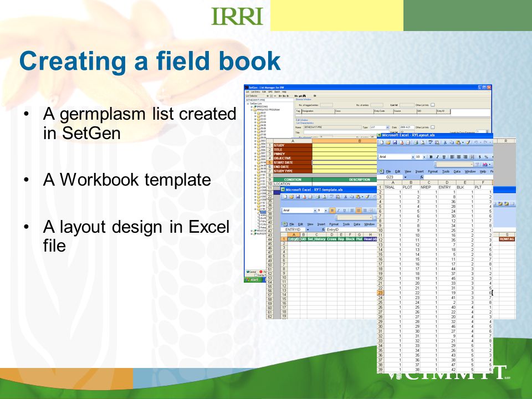Screen dimensions: 532x399
Task: Tick Other List Info checkbox beside Date in SetGen
Action: pos(432,127)
